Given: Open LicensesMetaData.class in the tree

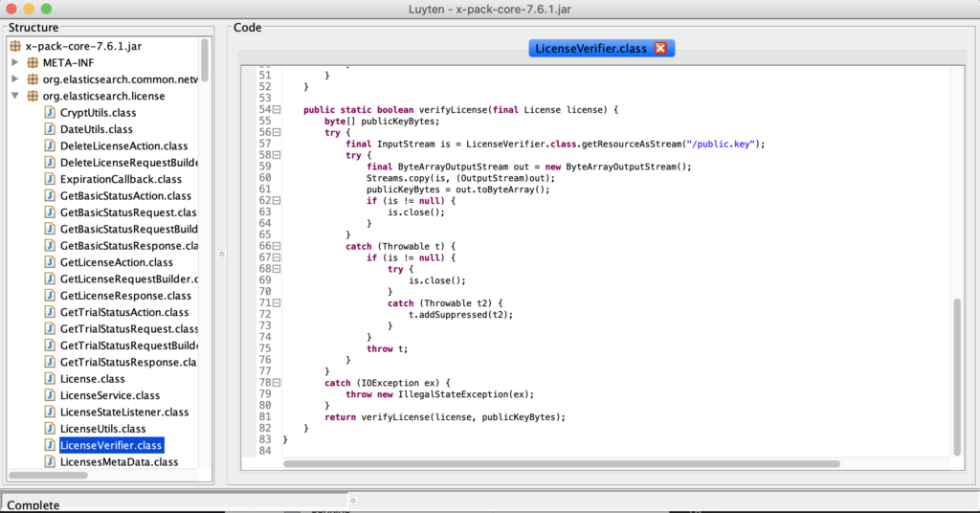Looking at the screenshot, I should click(x=119, y=461).
